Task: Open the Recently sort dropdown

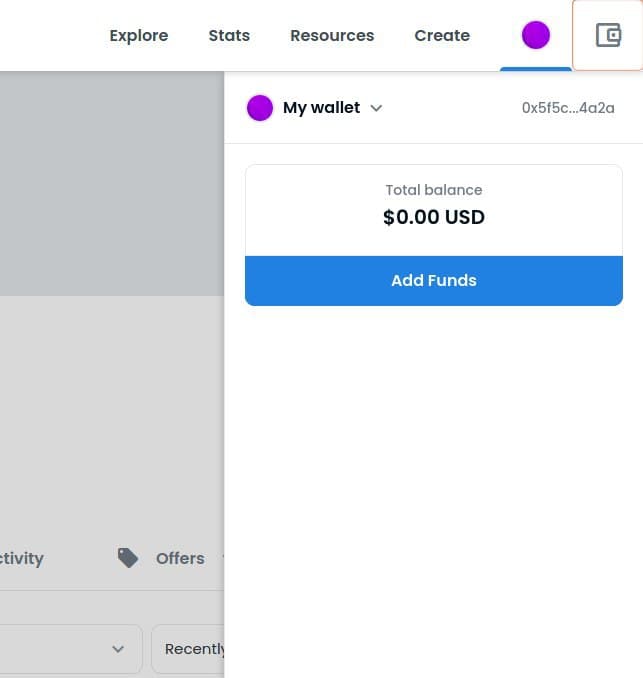Action: [x=190, y=649]
